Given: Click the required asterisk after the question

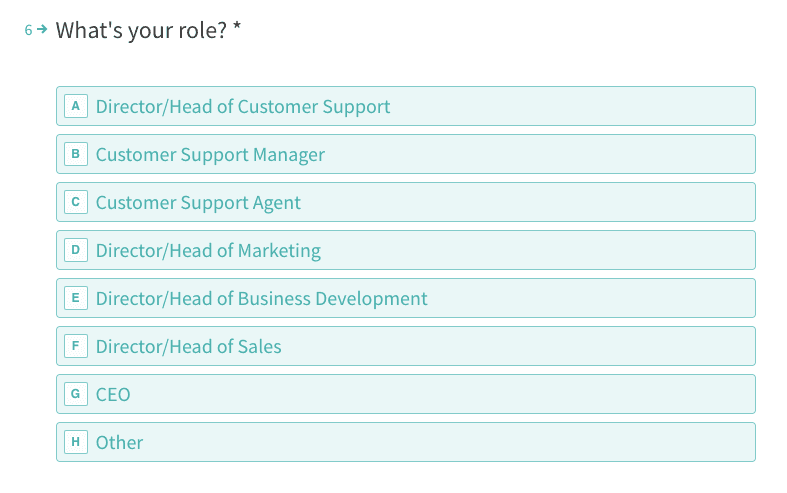Looking at the screenshot, I should click(236, 28).
